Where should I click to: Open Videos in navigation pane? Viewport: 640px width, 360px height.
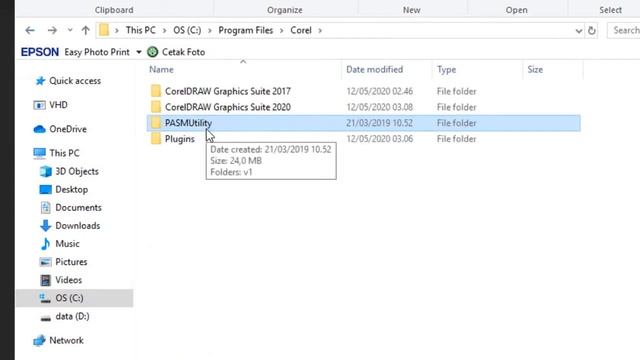69,280
